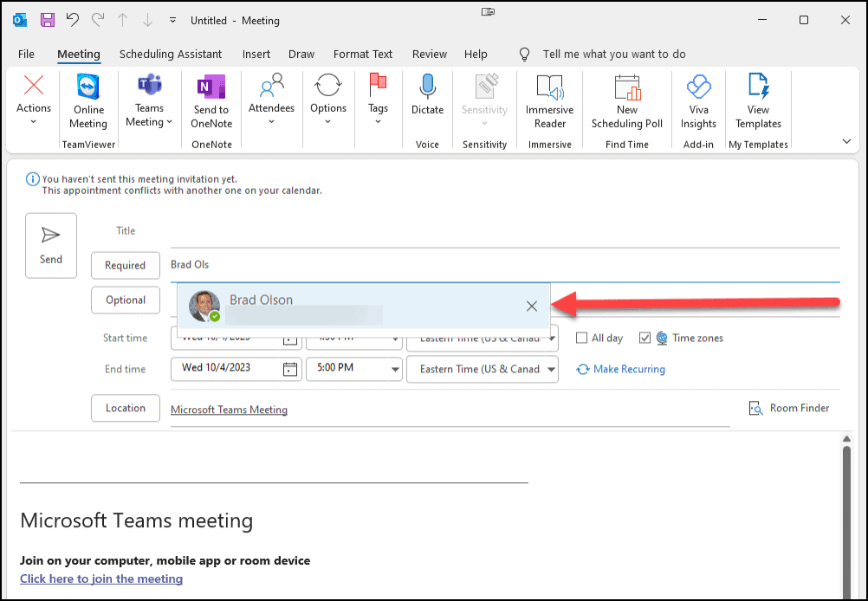Expand the End time 5:00 PM dropdown
The image size is (868, 601).
pos(395,369)
